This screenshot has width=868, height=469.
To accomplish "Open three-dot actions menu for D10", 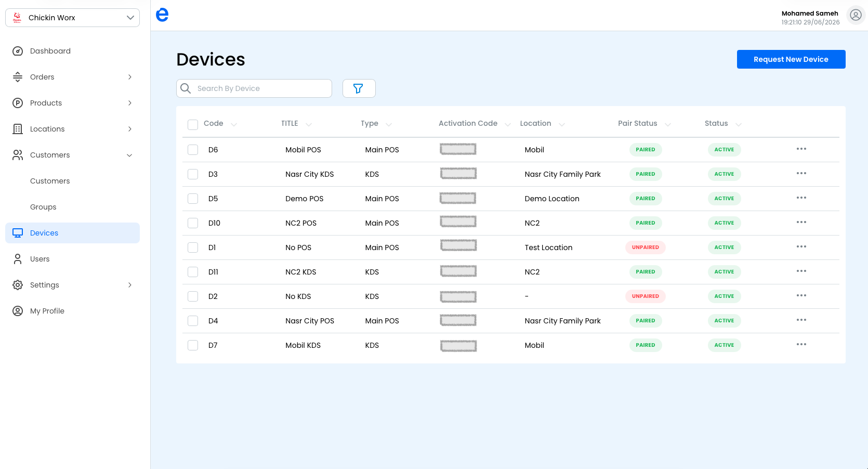I will (x=801, y=222).
